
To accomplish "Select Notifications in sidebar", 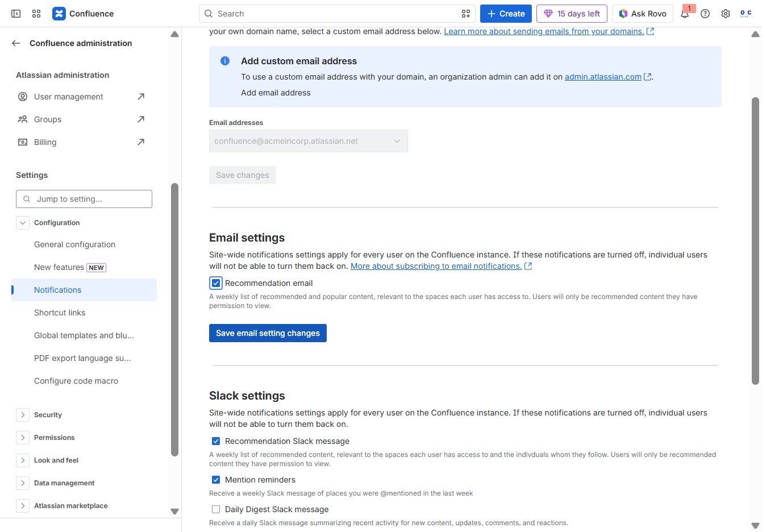I will tap(84, 290).
